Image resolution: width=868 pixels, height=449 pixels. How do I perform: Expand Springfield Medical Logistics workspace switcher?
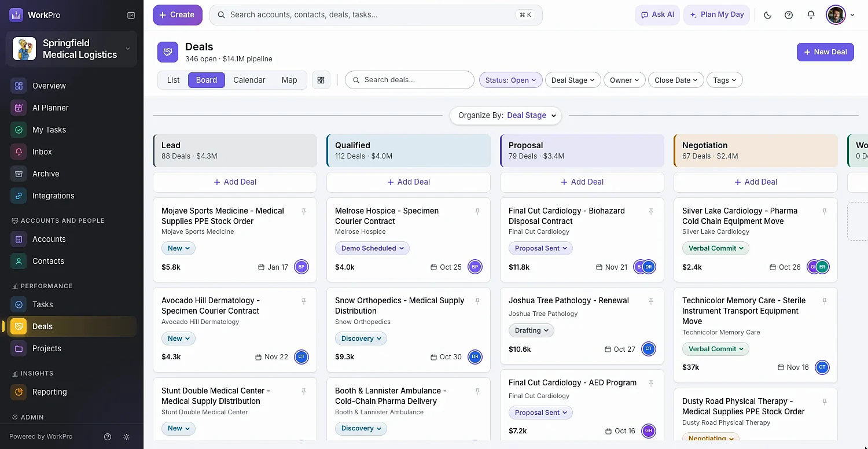(72, 49)
